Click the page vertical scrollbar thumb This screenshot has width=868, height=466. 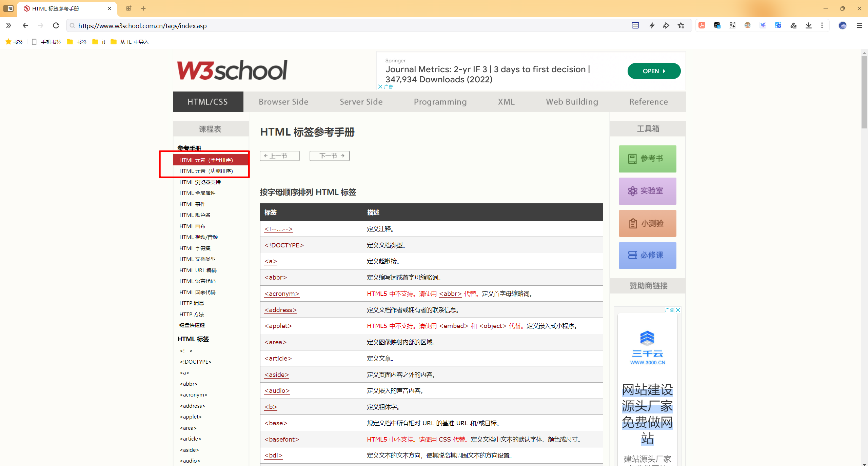pyautogui.click(x=864, y=92)
